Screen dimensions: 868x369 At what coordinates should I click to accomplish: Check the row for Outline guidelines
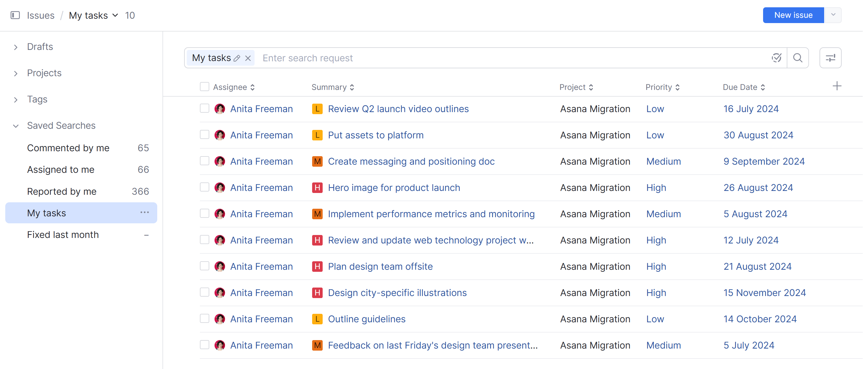pyautogui.click(x=205, y=318)
